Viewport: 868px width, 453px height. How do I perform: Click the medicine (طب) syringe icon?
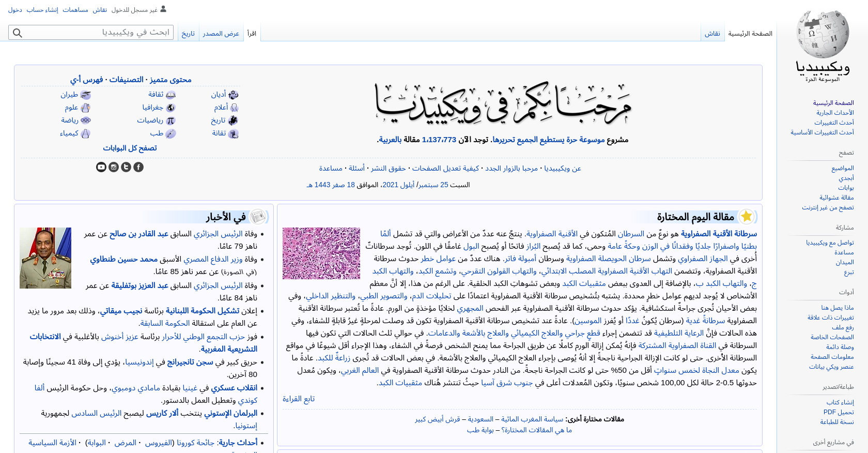click(x=171, y=133)
